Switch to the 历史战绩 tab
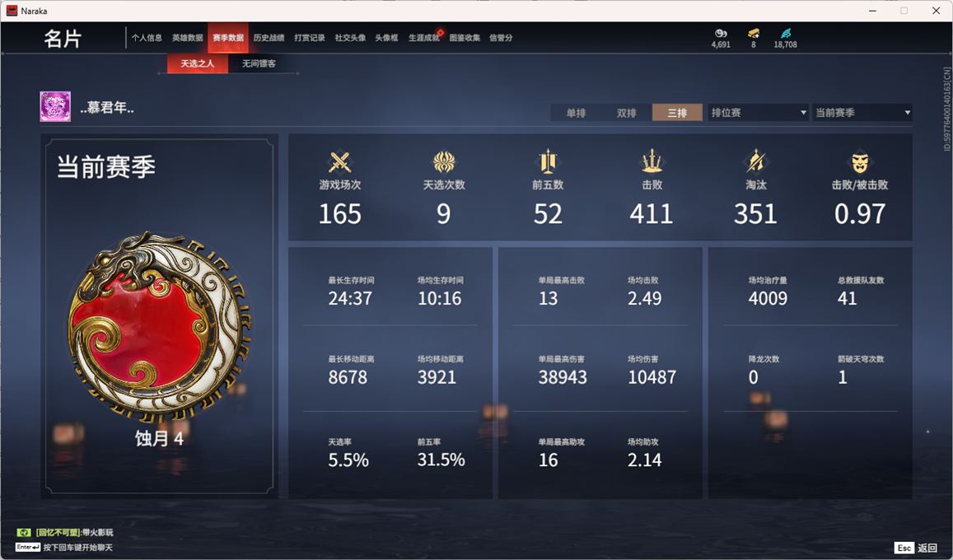Image resolution: width=953 pixels, height=560 pixels. (x=269, y=38)
